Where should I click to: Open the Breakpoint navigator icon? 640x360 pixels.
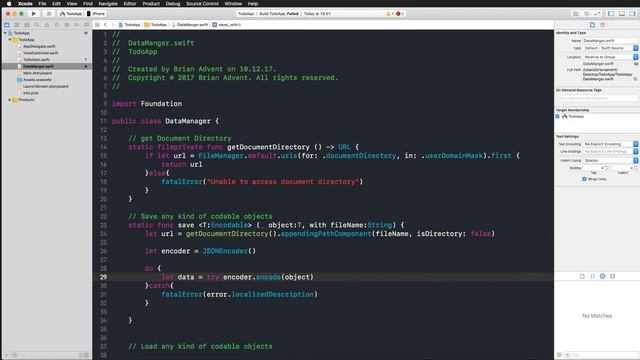click(x=76, y=25)
